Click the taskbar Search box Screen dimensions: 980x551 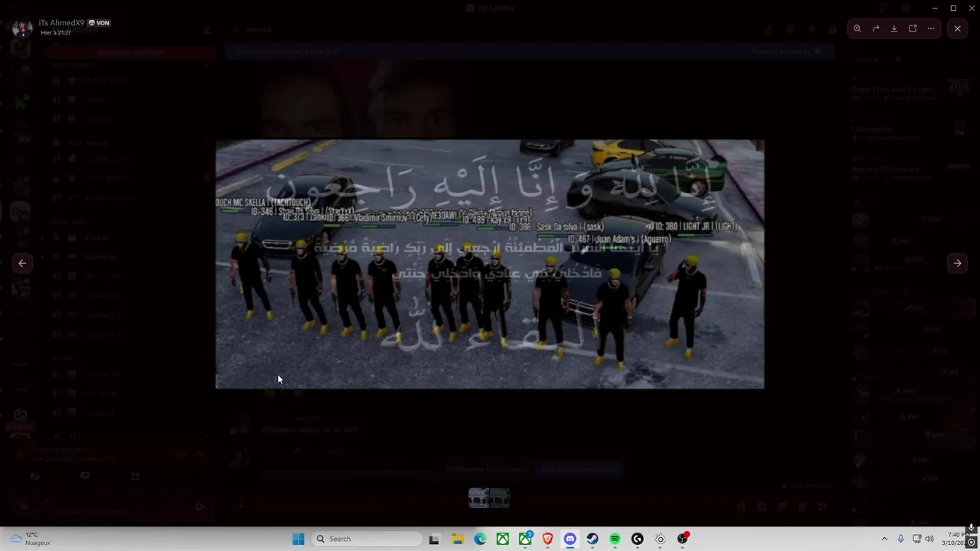point(367,539)
